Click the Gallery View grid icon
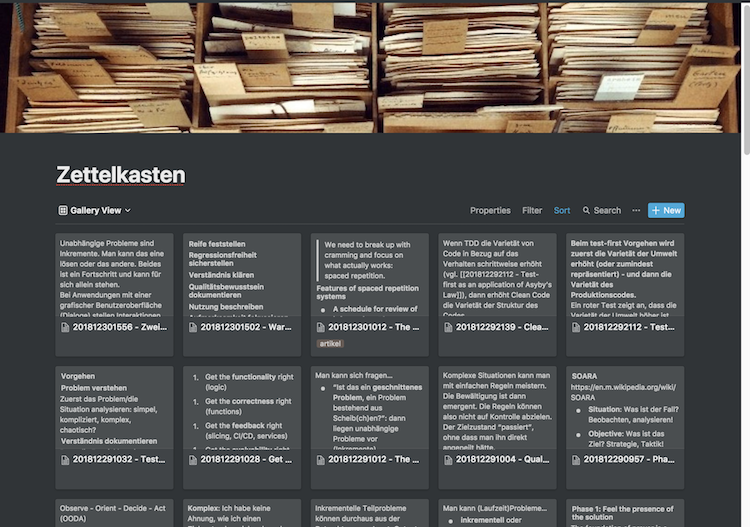The width and height of the screenshot is (750, 527). coord(63,210)
